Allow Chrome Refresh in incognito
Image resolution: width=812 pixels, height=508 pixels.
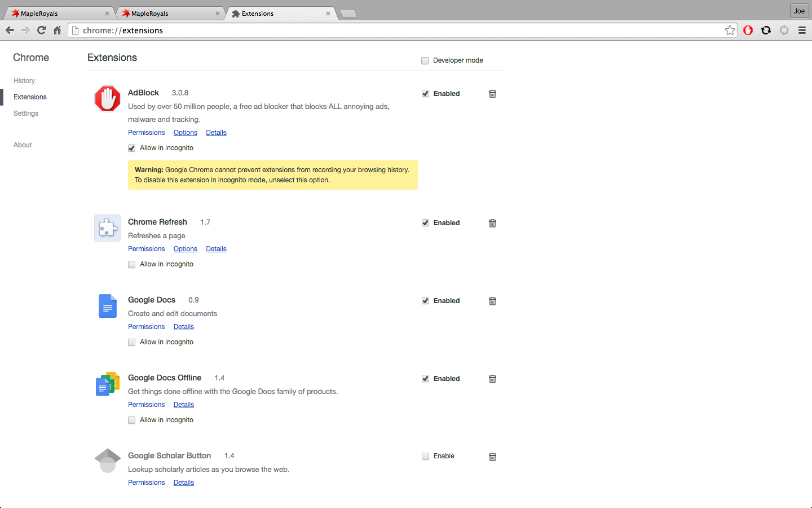[131, 264]
